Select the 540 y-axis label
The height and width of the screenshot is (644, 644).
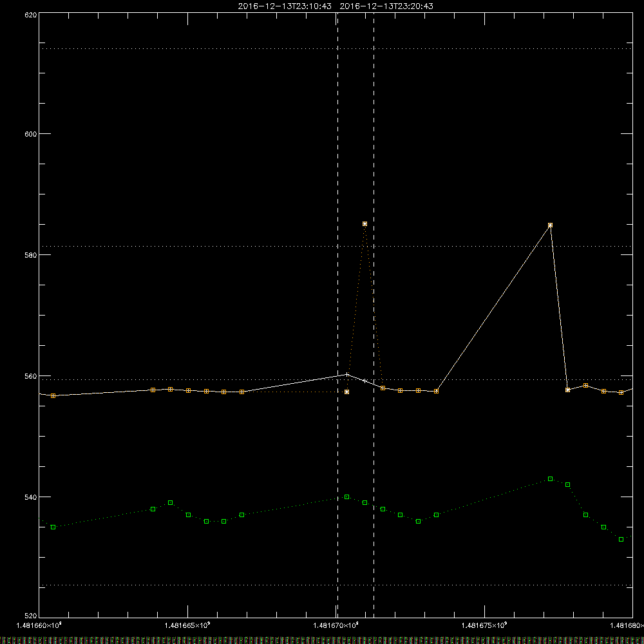[31, 497]
